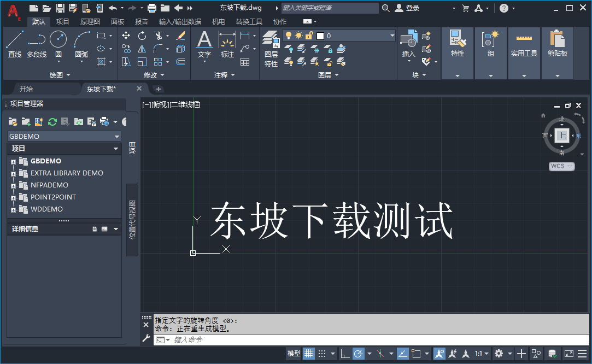Screen dimensions: 592x364
Task: Toggle the grid display in status bar
Action: (x=309, y=354)
